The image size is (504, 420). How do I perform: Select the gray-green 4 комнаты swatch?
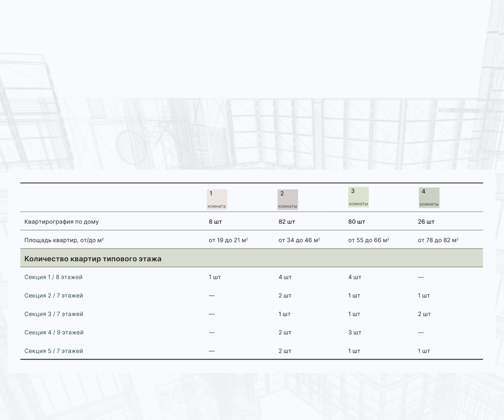pos(429,197)
